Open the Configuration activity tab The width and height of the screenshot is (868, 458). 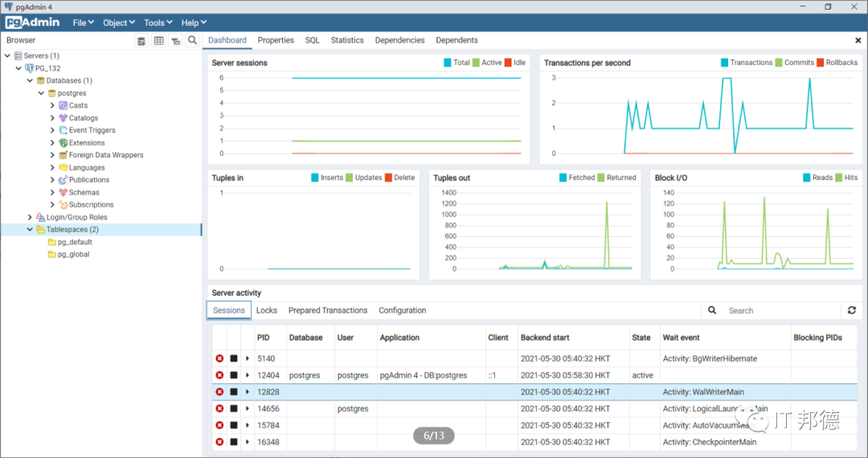(x=403, y=310)
